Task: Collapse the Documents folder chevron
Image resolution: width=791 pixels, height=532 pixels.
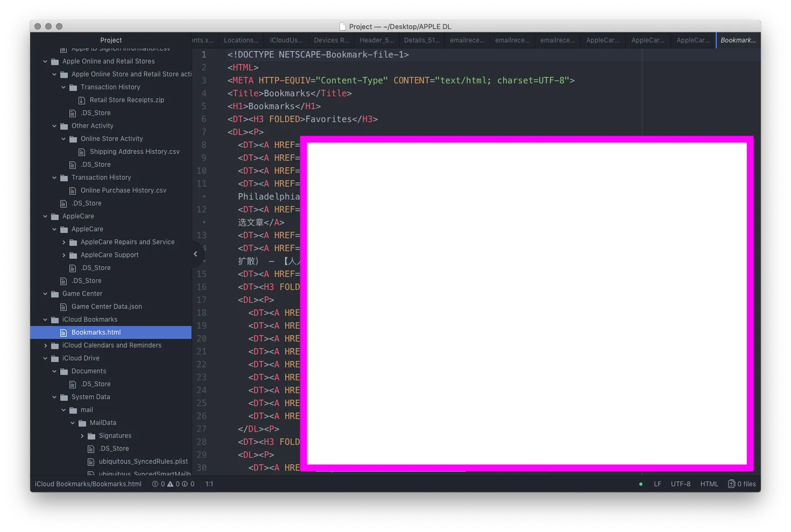Action: [54, 371]
